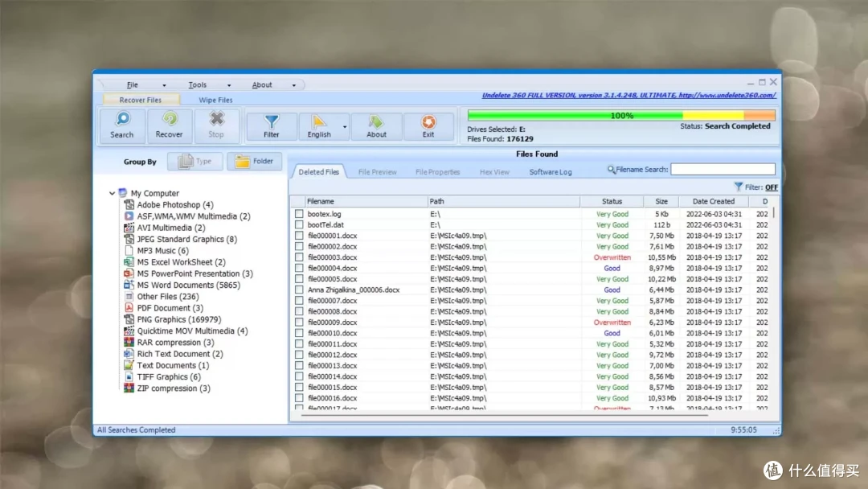Open the language dropdown arrow next to English
Screen dimensions: 868x489
point(344,127)
